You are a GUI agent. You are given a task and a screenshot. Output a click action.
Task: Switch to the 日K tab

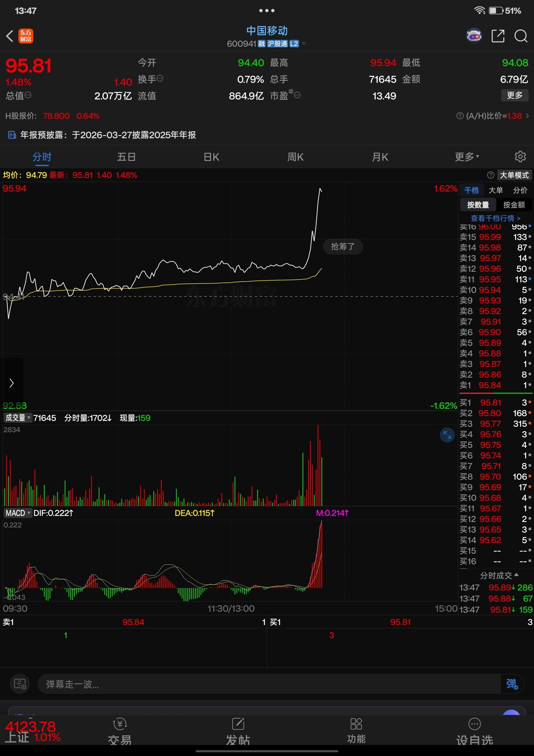pos(211,157)
